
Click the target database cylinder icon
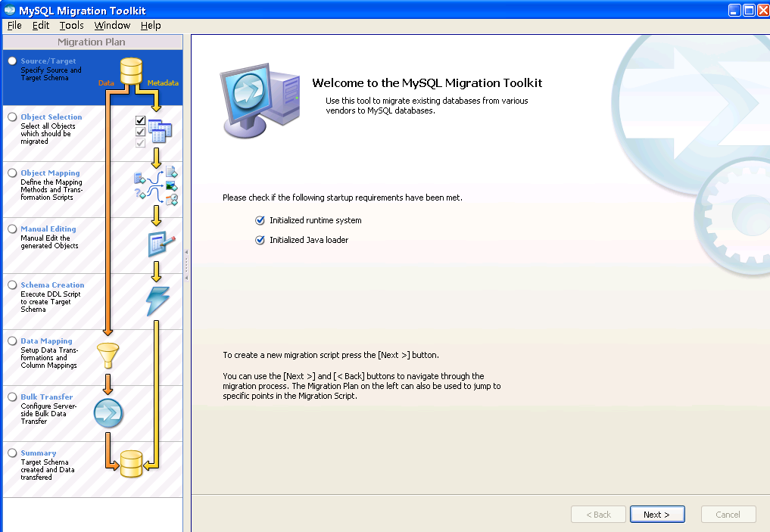pyautogui.click(x=131, y=464)
